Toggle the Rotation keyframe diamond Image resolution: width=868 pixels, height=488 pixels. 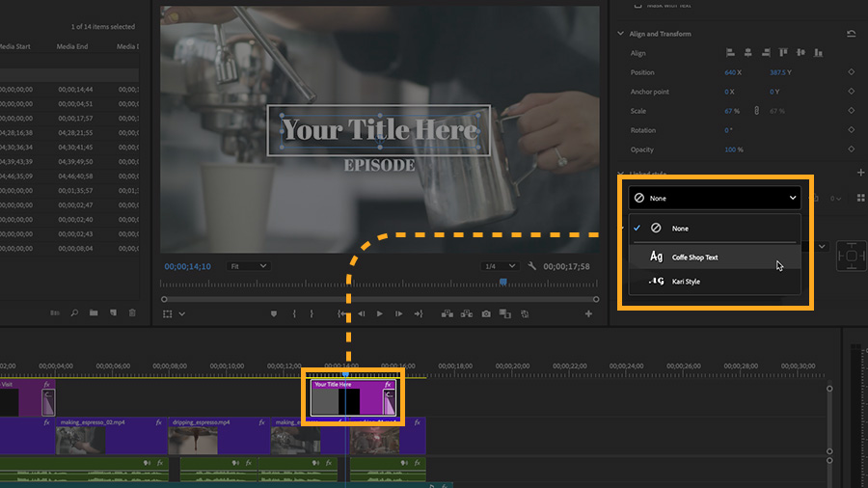tap(852, 130)
